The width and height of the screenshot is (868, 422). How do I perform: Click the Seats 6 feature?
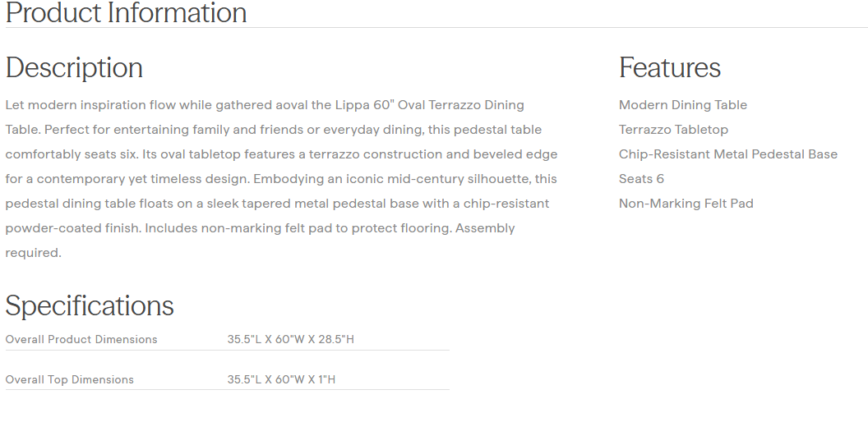(641, 179)
